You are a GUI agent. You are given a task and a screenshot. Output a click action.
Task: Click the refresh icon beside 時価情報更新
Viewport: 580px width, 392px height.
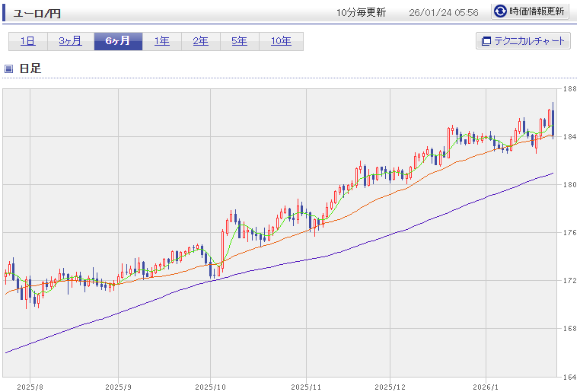tap(500, 11)
